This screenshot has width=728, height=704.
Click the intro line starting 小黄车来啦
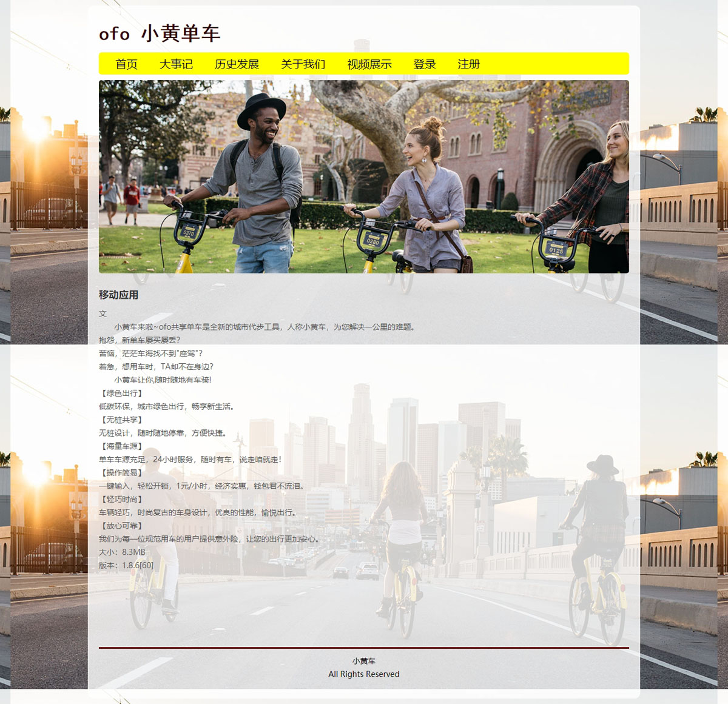pyautogui.click(x=265, y=327)
